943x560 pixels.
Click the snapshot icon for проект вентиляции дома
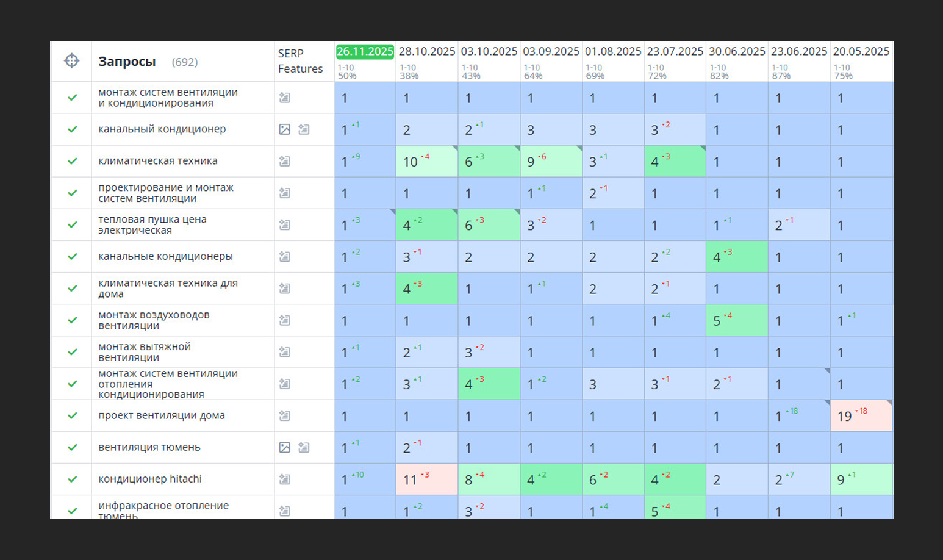pos(285,415)
